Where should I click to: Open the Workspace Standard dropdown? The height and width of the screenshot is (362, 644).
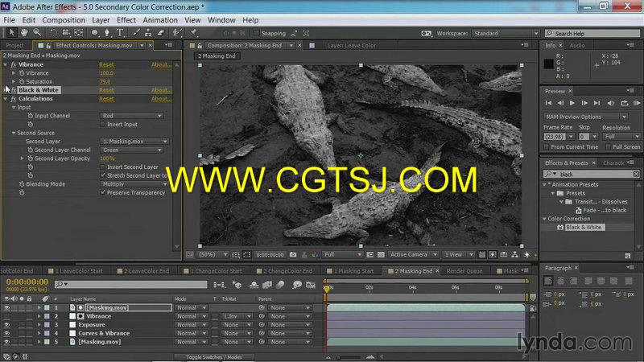click(506, 33)
